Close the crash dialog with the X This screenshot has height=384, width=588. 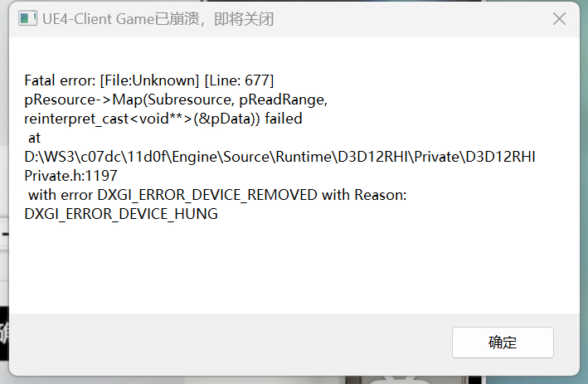pos(559,19)
